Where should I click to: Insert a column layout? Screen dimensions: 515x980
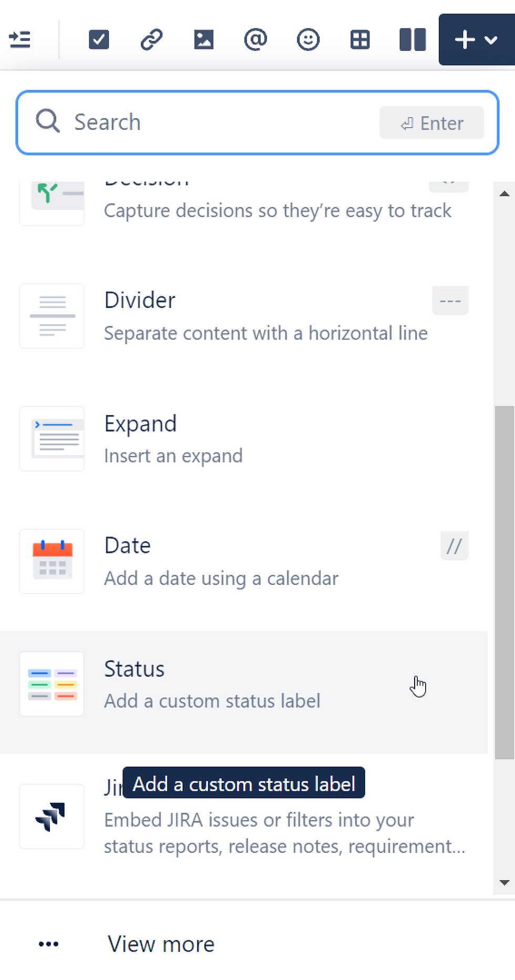coord(413,39)
